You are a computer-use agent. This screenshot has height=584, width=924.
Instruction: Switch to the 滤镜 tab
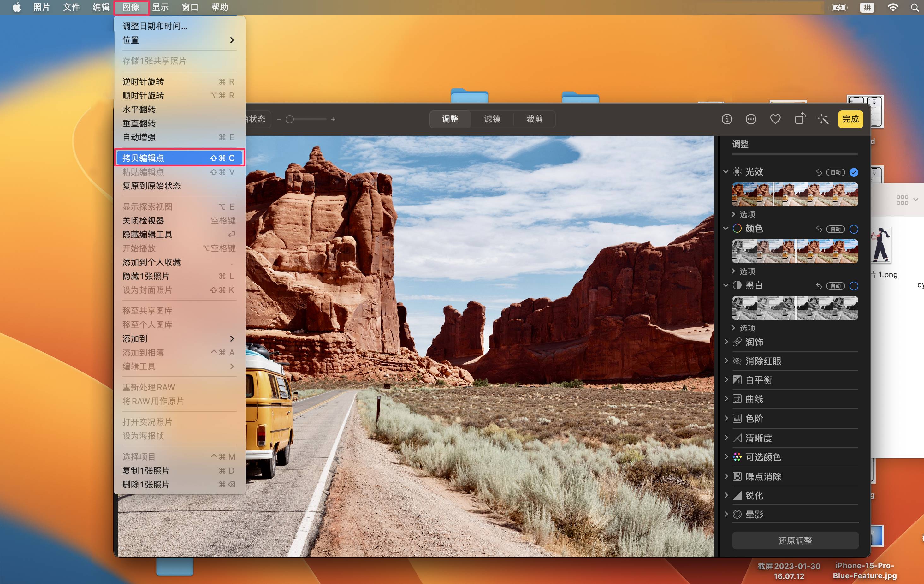(492, 119)
